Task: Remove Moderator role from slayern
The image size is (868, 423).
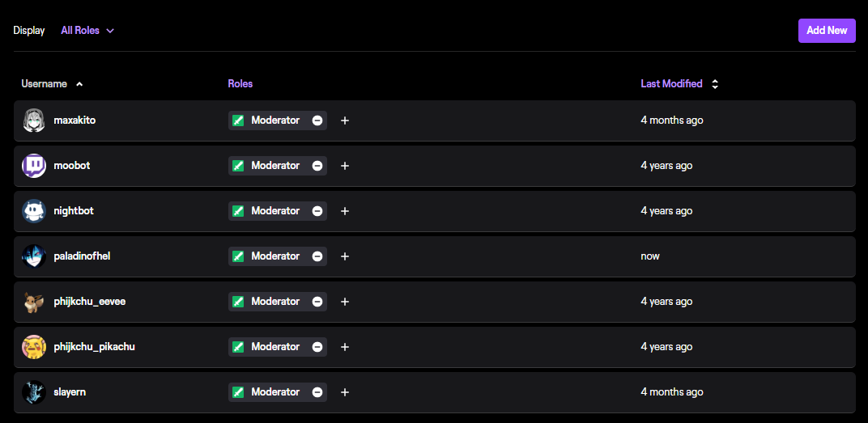Action: 317,392
